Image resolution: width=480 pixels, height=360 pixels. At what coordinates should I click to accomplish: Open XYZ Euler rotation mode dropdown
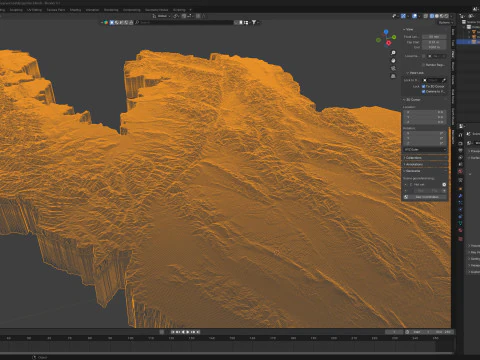(x=425, y=150)
